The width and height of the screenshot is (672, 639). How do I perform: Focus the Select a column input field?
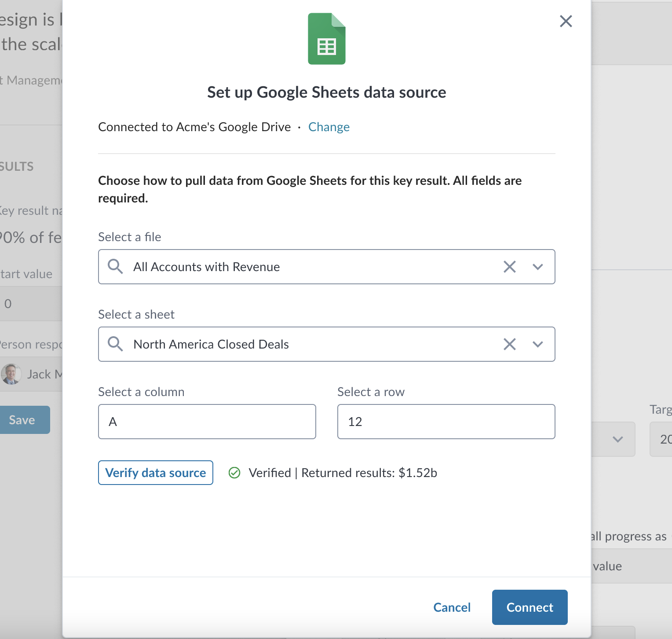coord(207,422)
